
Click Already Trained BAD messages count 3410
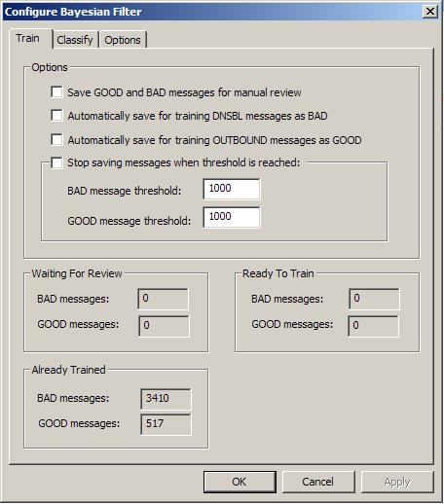point(166,399)
